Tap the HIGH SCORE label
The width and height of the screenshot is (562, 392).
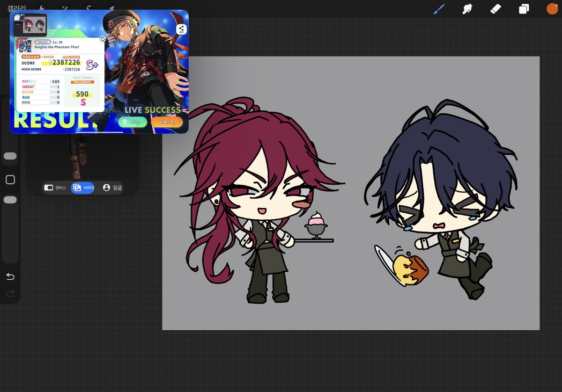point(31,69)
